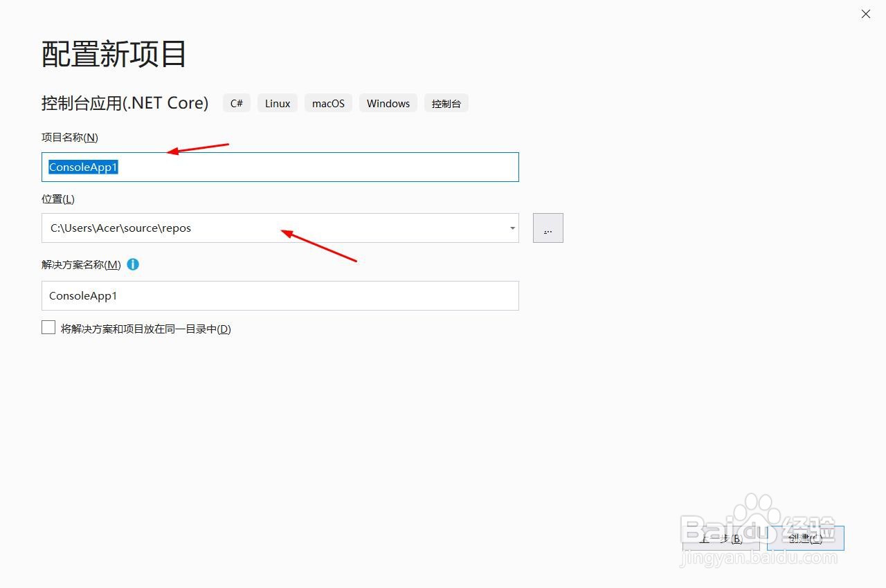Click the Windows platform tag
The height and width of the screenshot is (588, 886).
[x=388, y=103]
